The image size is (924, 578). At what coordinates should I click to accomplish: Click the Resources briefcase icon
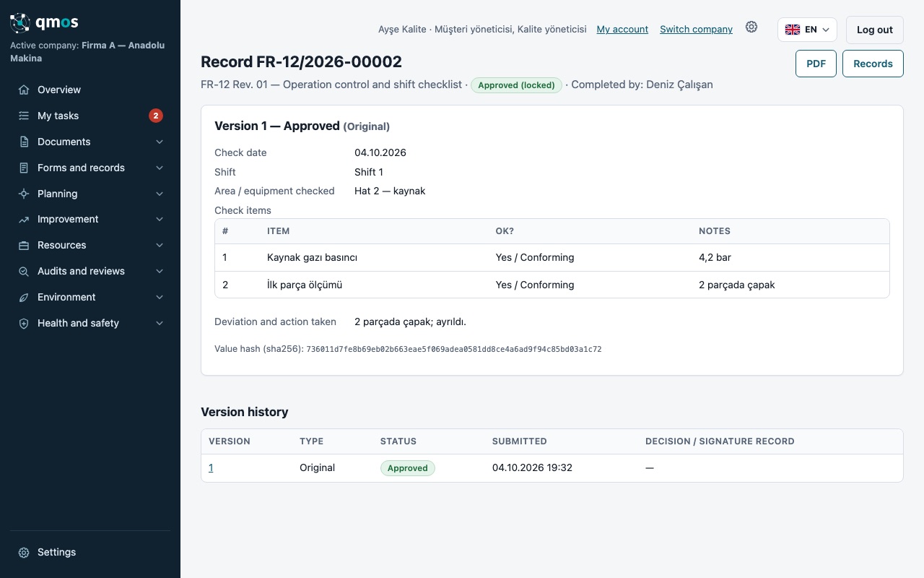point(24,245)
